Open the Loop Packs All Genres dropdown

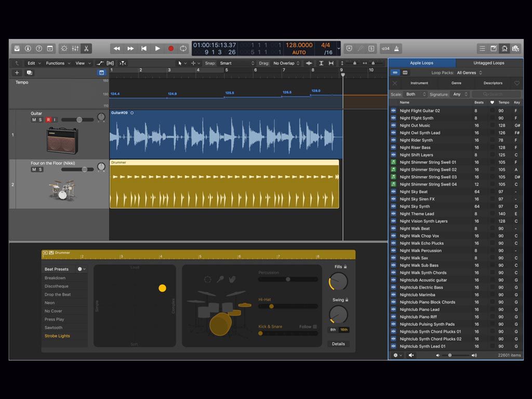[x=469, y=73]
